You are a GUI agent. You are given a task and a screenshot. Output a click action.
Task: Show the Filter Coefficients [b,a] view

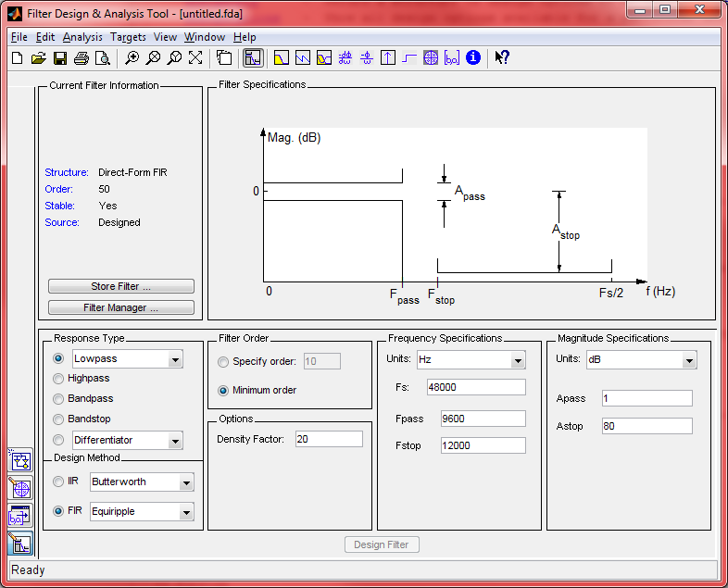(x=452, y=58)
